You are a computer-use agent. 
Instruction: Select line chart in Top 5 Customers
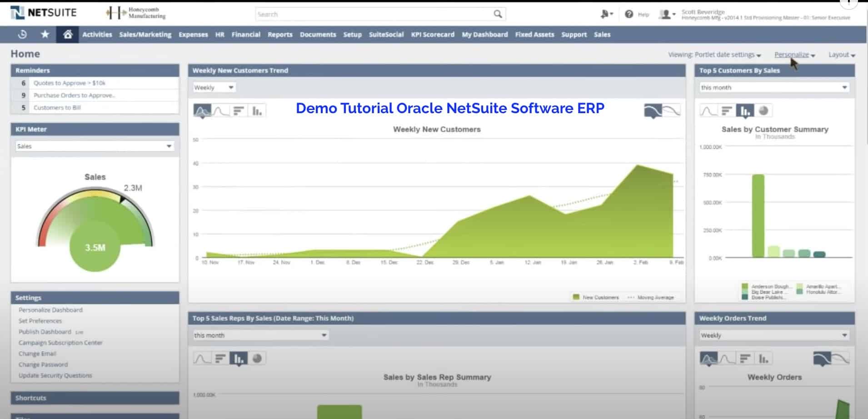click(x=708, y=110)
